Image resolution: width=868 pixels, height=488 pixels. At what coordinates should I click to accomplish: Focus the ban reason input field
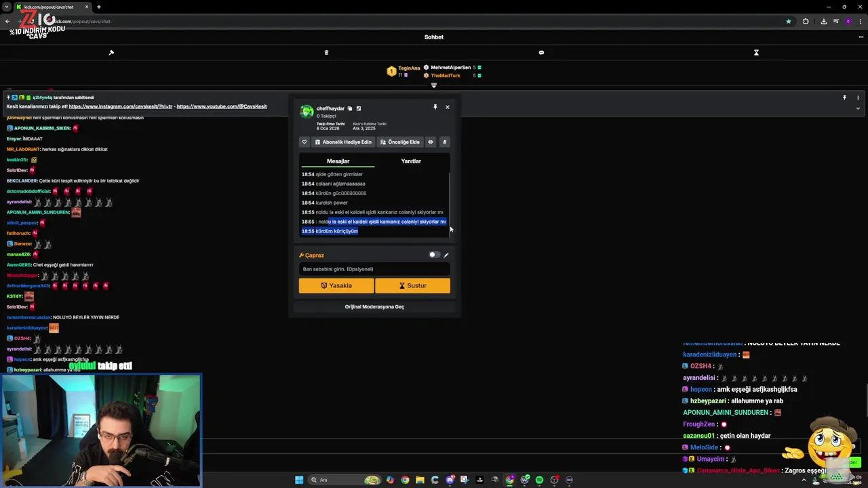tap(374, 269)
